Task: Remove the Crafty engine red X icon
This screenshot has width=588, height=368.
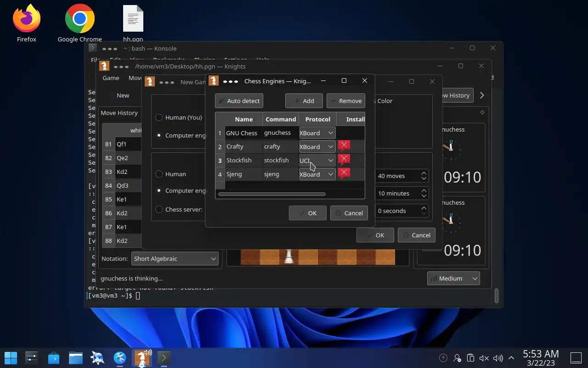Action: point(344,146)
